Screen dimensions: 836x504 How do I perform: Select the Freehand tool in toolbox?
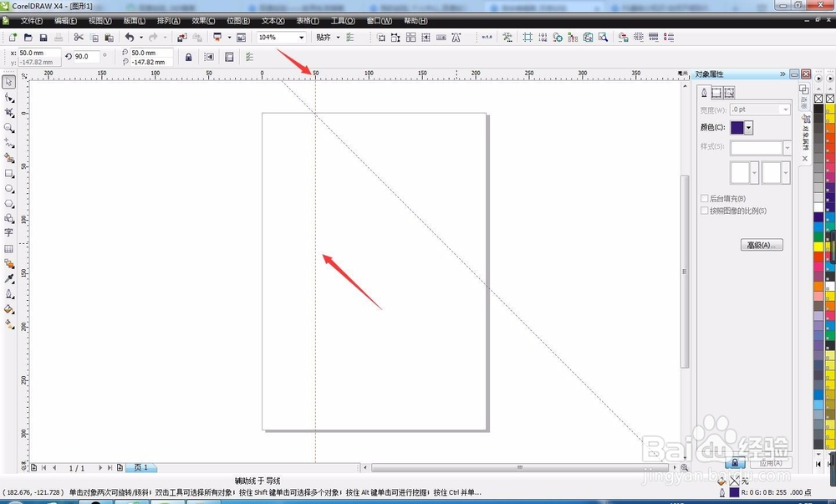click(x=9, y=143)
